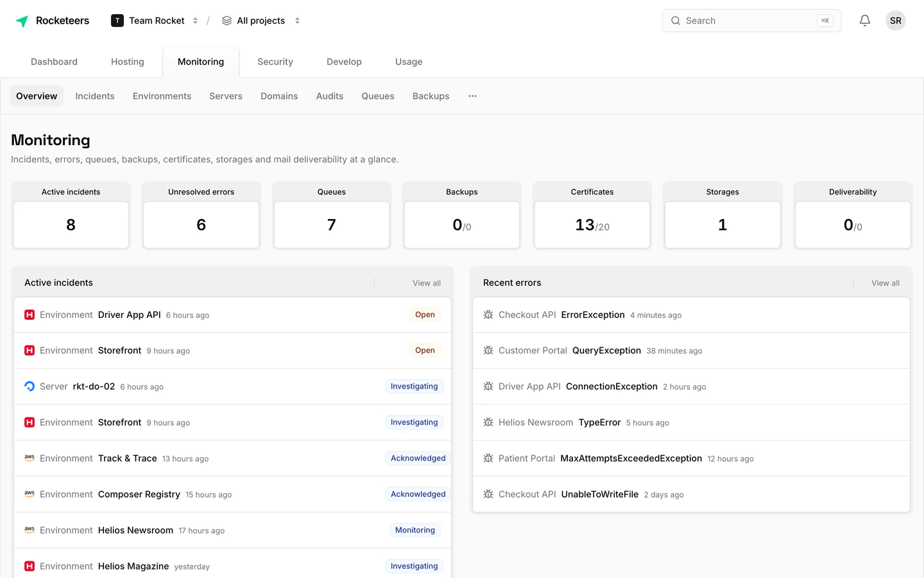This screenshot has width=924, height=578.
Task: Open the Helios Newsroom Monitoring incident
Action: click(x=232, y=530)
